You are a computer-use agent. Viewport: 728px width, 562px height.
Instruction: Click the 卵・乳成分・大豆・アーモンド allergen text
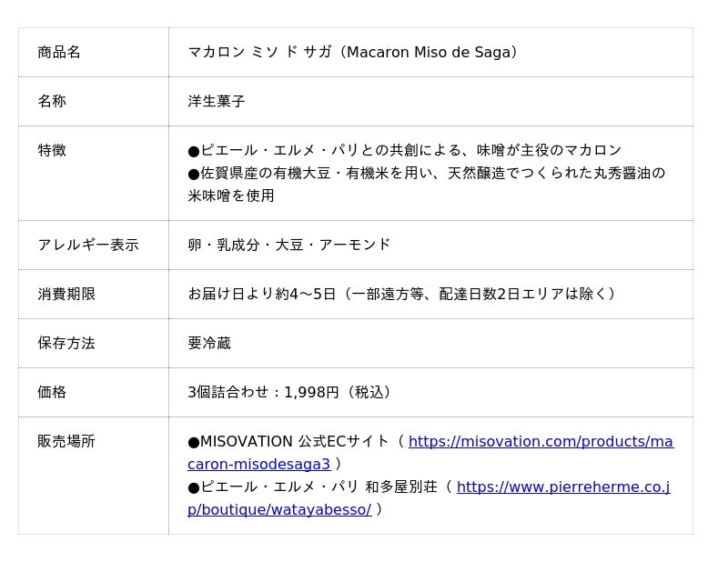(288, 245)
